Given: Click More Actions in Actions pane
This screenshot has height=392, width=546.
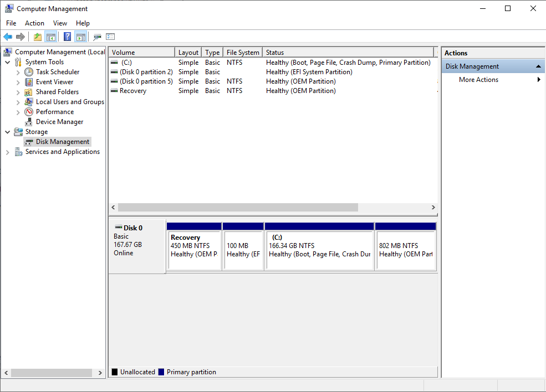Looking at the screenshot, I should [x=478, y=80].
